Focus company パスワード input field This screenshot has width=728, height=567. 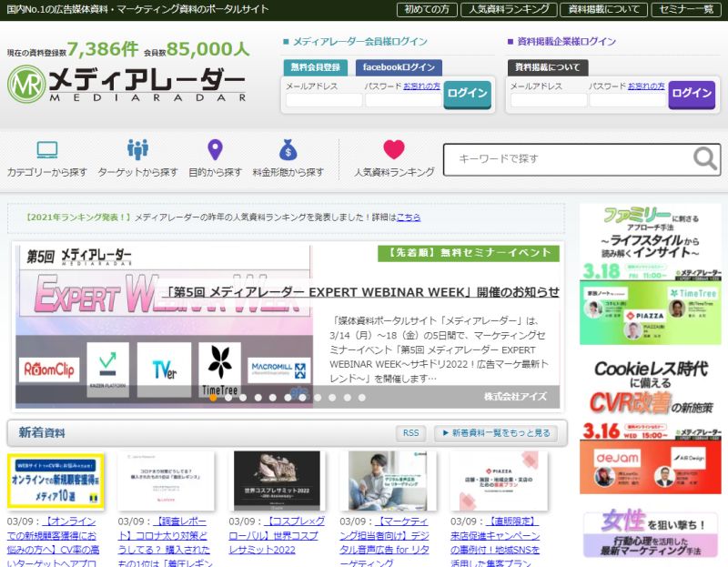628,100
